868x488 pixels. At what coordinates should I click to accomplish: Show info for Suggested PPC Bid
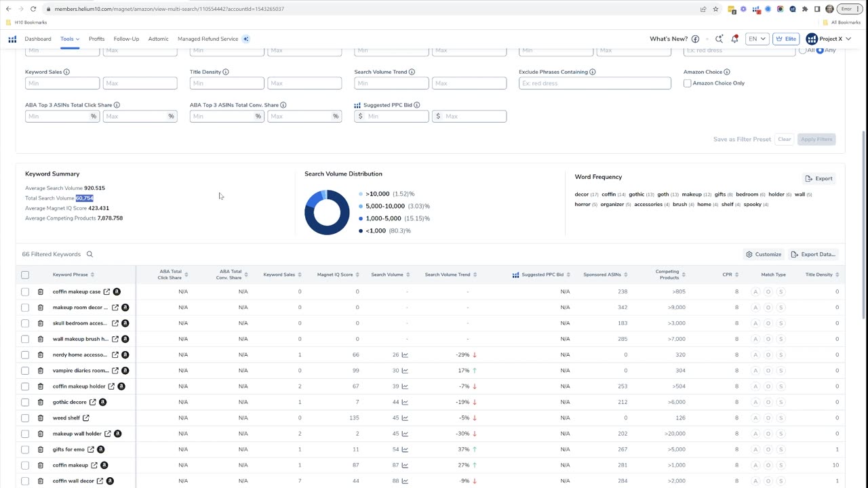[416, 105]
